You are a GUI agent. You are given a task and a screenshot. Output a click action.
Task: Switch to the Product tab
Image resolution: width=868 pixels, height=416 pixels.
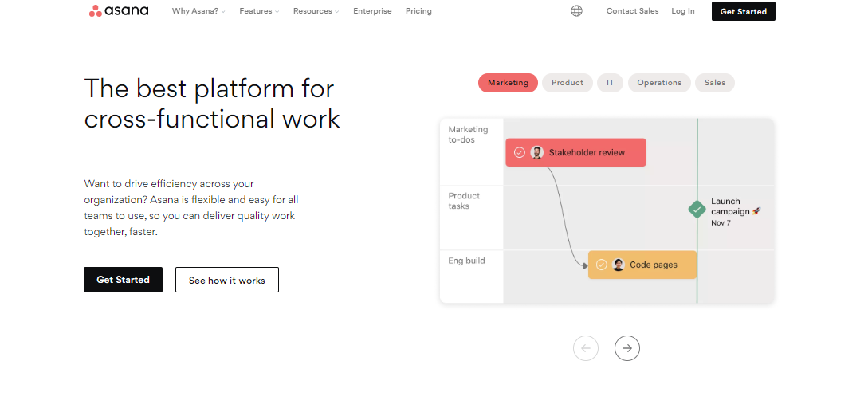(568, 83)
